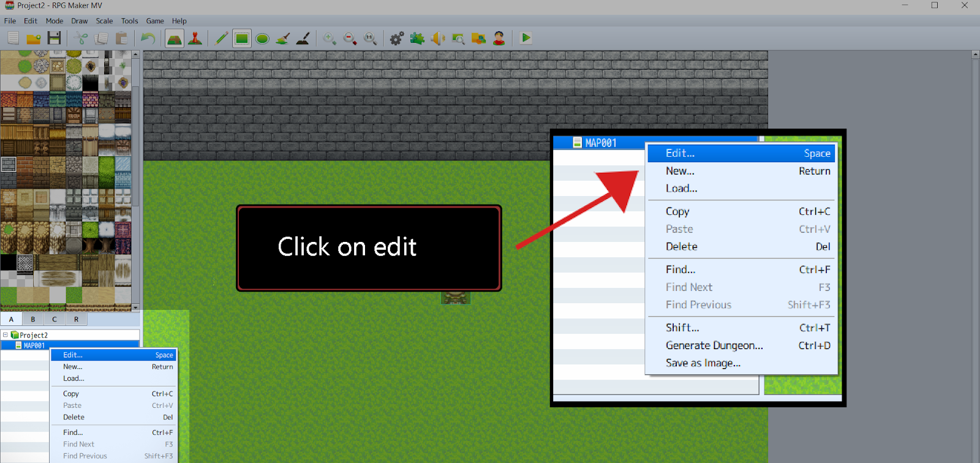
Task: Choose Edit... in the left context menu
Action: tap(113, 355)
